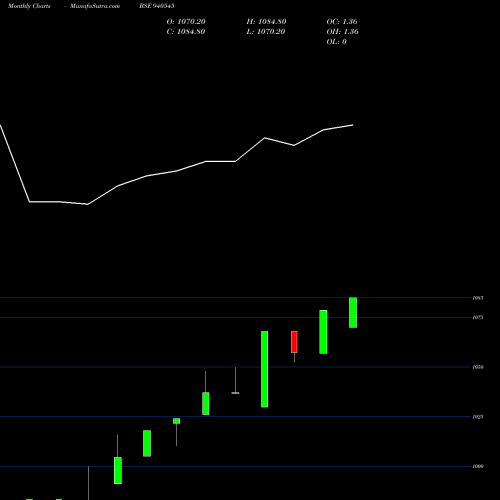Viewport: 500px width, 500px height.
Task: Click the "OH: 1.36" readout
Action: coord(342,32)
